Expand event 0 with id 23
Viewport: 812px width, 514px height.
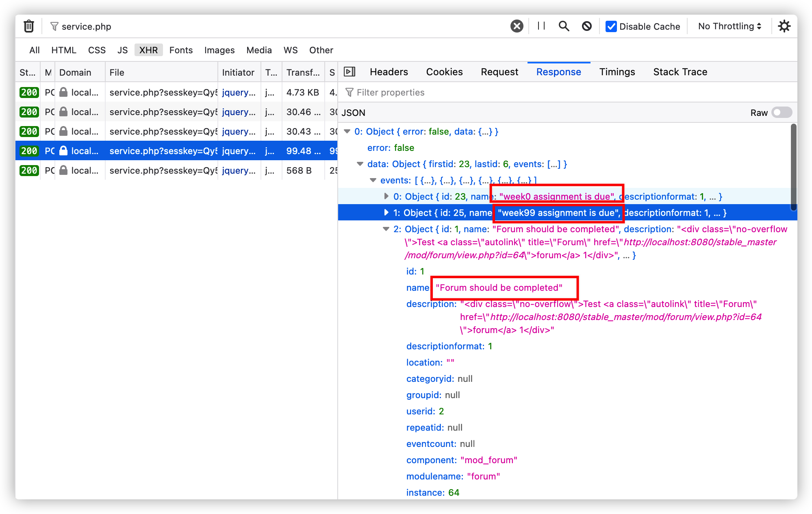tap(386, 196)
